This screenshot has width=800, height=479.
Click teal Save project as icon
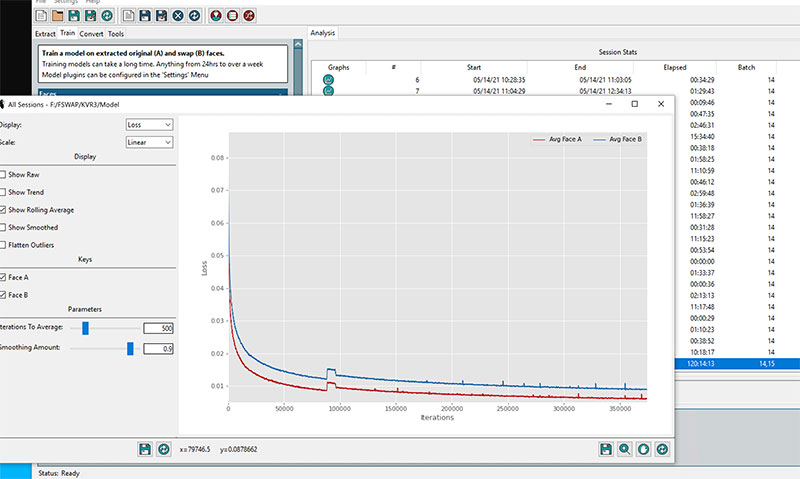(x=90, y=16)
